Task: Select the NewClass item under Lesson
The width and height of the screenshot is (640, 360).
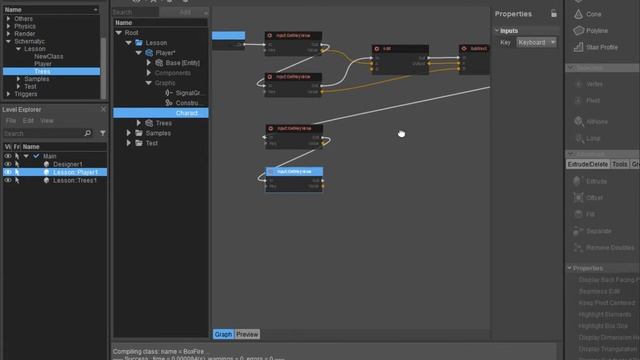Action: coord(49,56)
